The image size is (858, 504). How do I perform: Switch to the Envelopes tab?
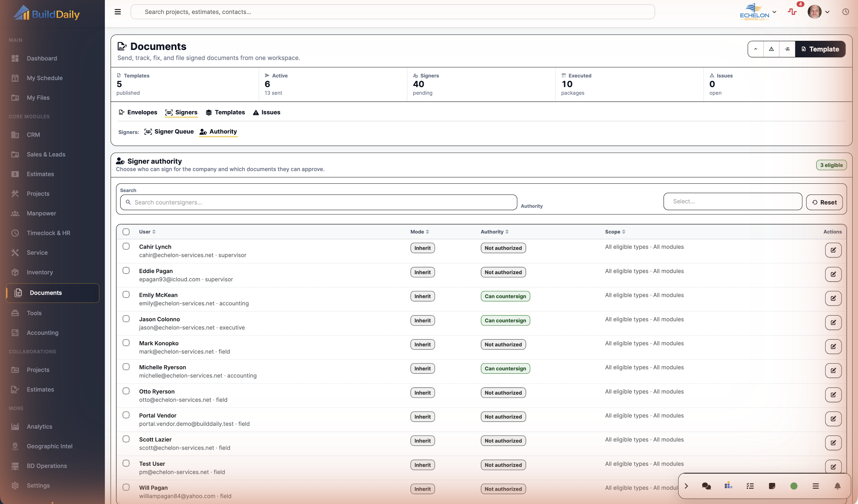tap(138, 112)
